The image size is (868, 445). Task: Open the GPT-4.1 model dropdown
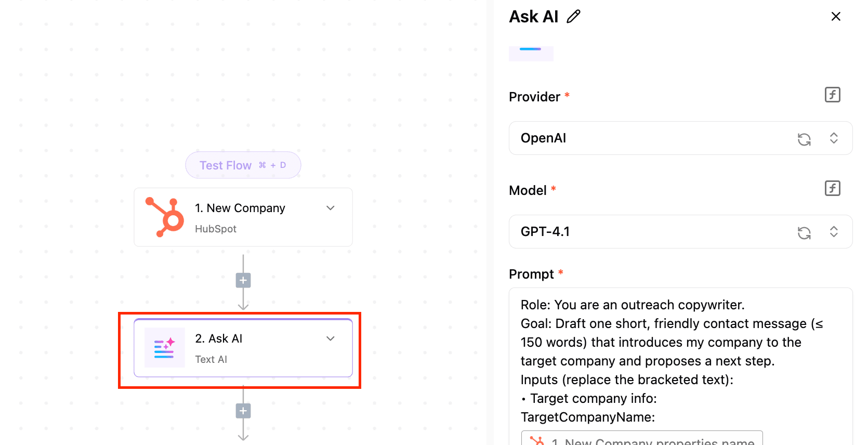point(680,232)
